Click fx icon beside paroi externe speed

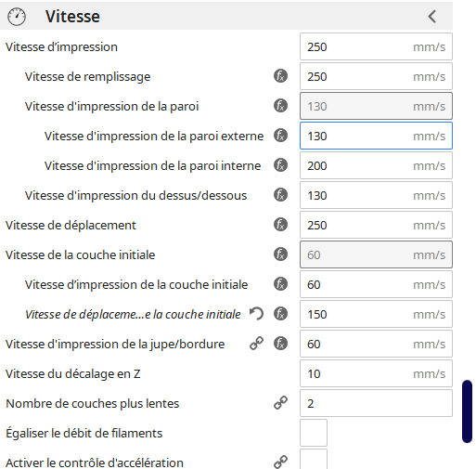tap(280, 136)
